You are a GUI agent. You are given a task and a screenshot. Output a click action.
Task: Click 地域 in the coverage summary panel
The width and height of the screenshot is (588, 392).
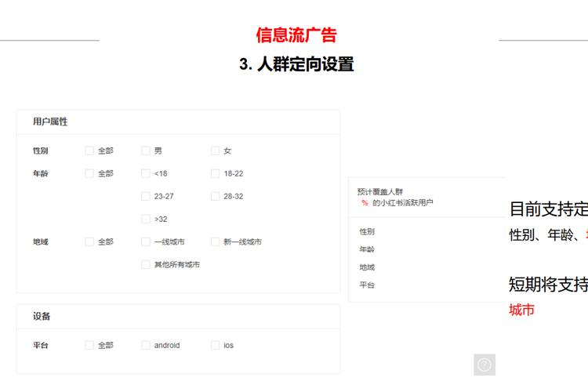tap(367, 267)
